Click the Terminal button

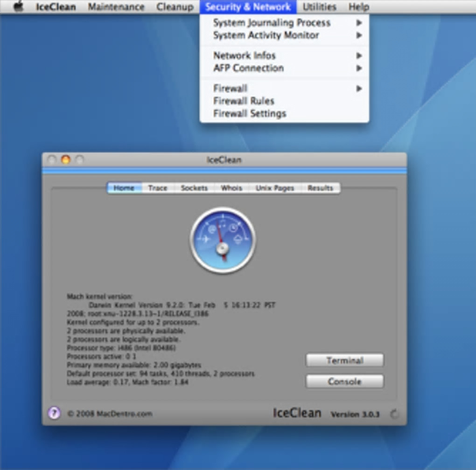tap(345, 360)
